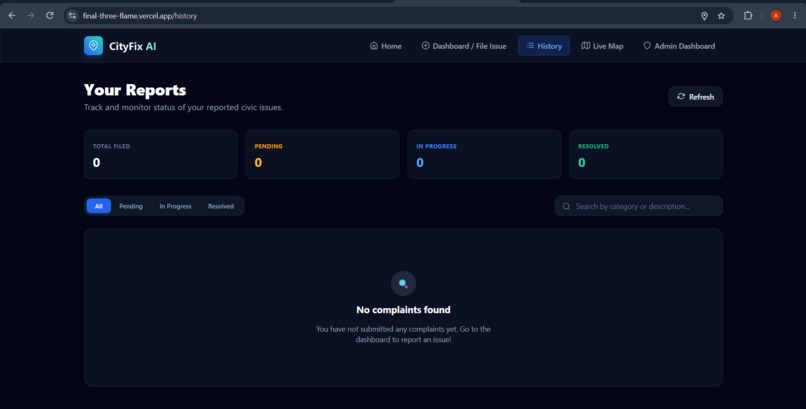Open the Live Map page
806x409 pixels.
coord(602,46)
